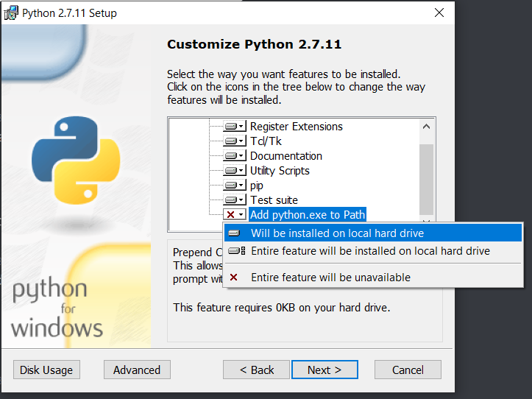
Task: Open Documentation feature install dropdown icon
Action: point(235,156)
